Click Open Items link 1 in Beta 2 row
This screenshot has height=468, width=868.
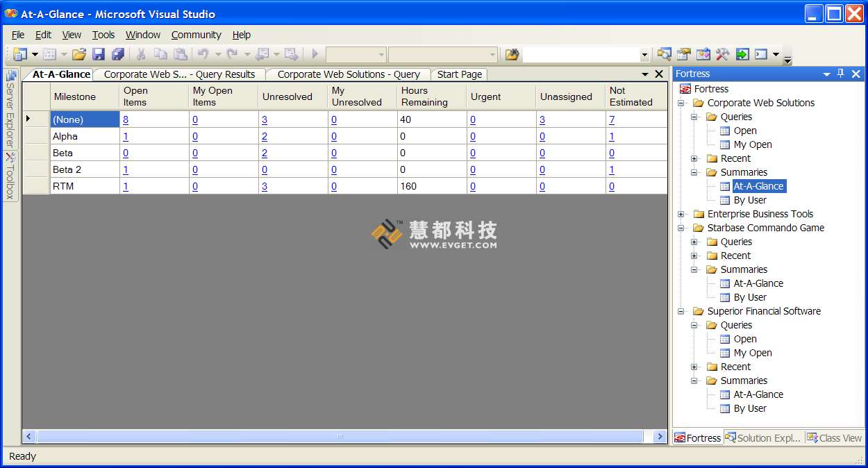126,169
